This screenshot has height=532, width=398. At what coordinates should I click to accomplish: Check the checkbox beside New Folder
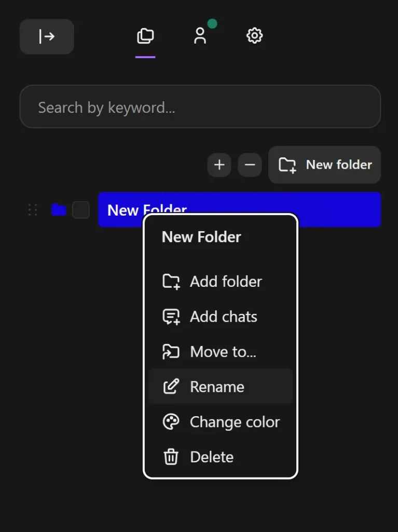[80, 209]
